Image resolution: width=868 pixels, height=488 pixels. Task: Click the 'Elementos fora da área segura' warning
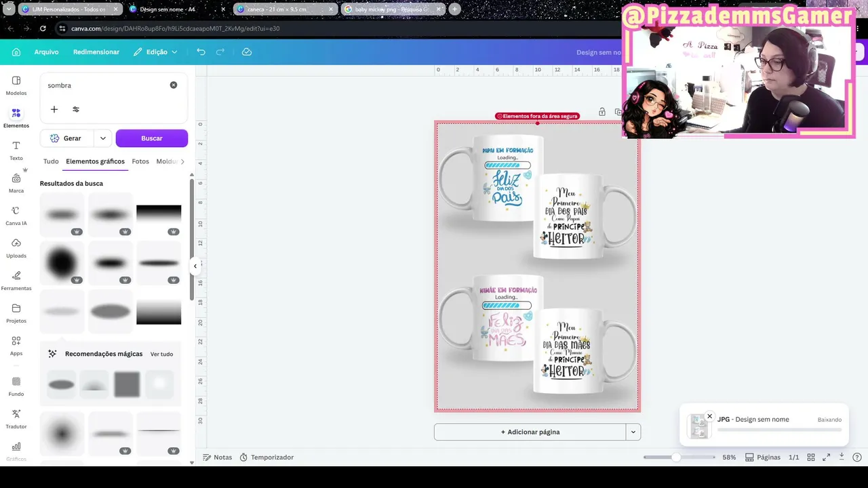tap(537, 117)
